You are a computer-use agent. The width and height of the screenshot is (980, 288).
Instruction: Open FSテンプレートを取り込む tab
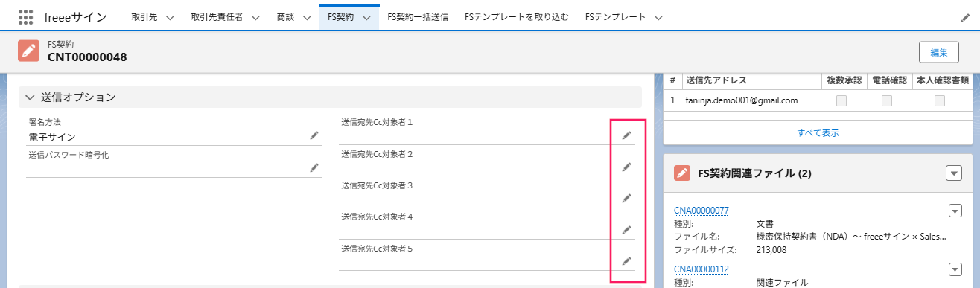pyautogui.click(x=516, y=16)
